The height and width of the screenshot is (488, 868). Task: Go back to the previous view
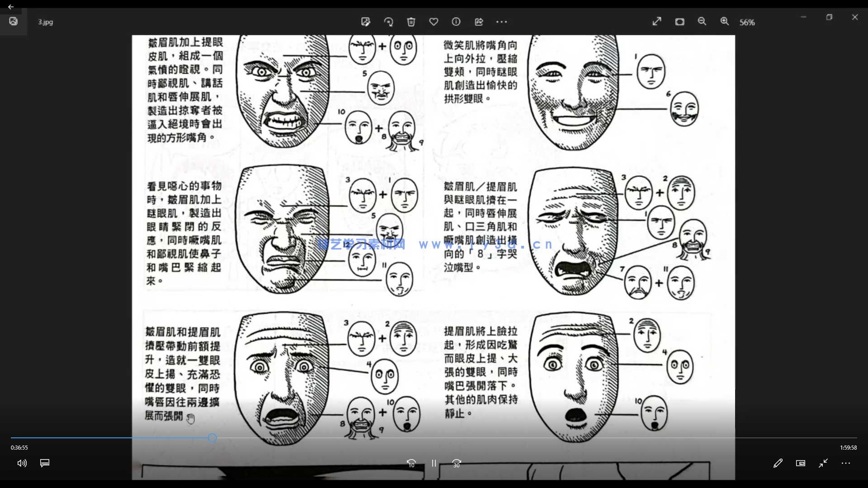click(x=11, y=7)
